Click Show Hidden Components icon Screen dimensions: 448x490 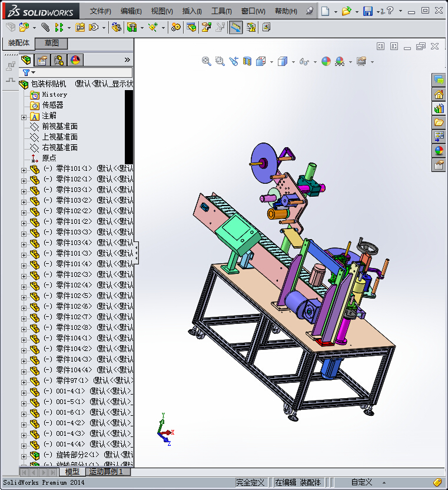(116, 27)
